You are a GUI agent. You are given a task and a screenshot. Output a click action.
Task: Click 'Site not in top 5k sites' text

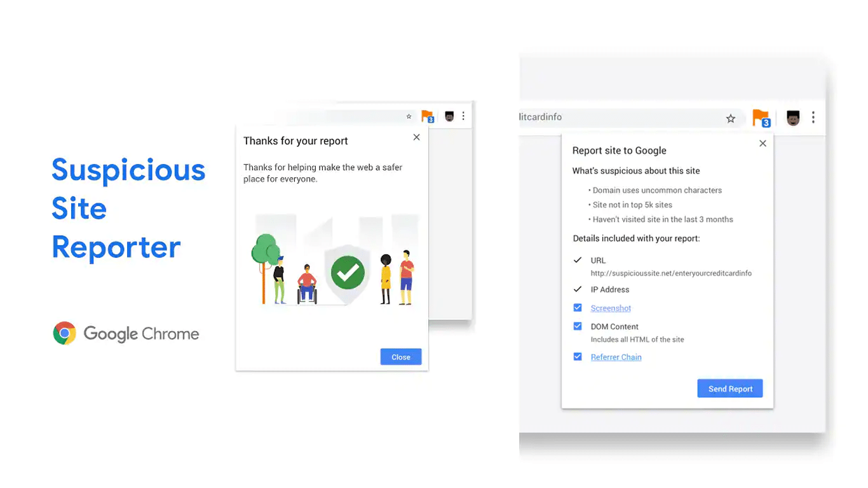click(632, 205)
